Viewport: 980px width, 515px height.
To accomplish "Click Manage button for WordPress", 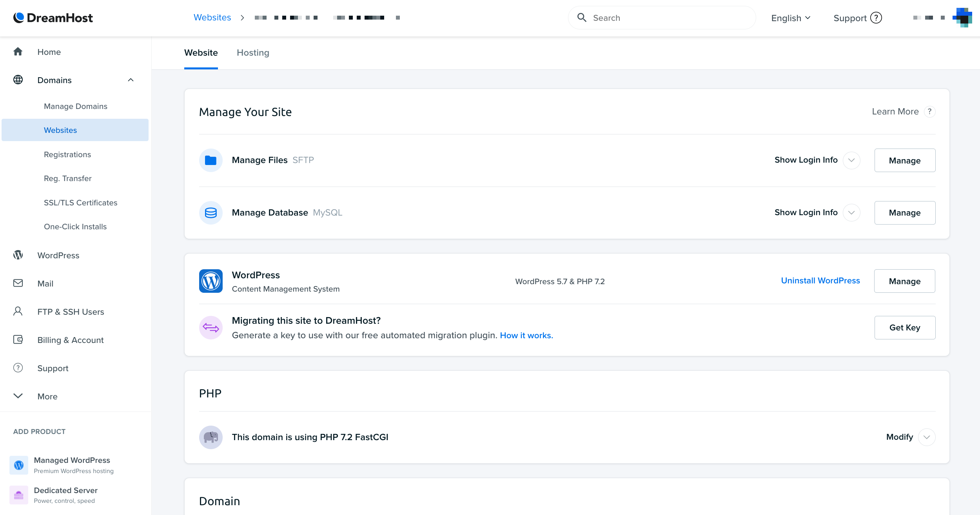I will tap(905, 281).
